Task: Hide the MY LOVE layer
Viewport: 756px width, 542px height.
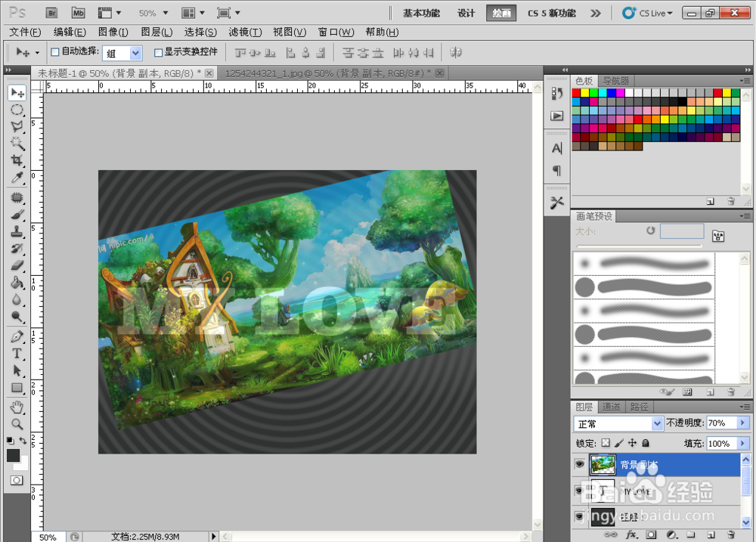Action: (579, 491)
